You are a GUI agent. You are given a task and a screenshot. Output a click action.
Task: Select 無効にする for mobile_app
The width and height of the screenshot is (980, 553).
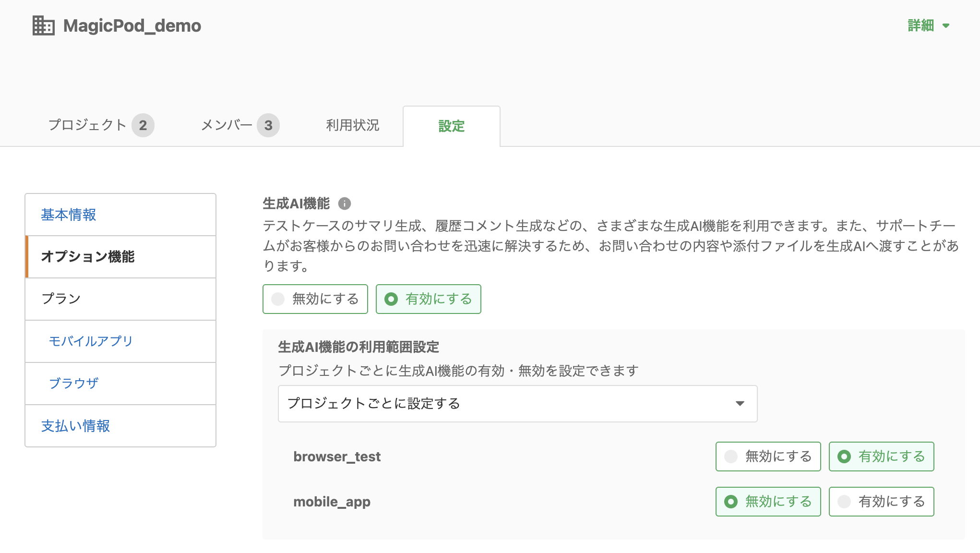768,502
